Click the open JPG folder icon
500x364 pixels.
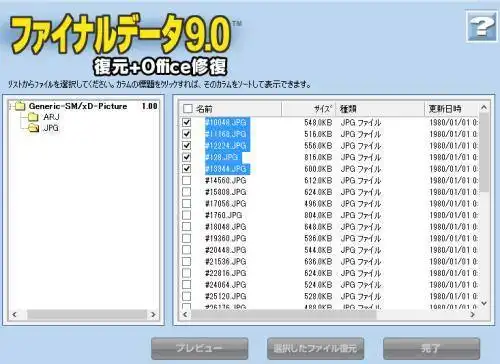tap(33, 128)
